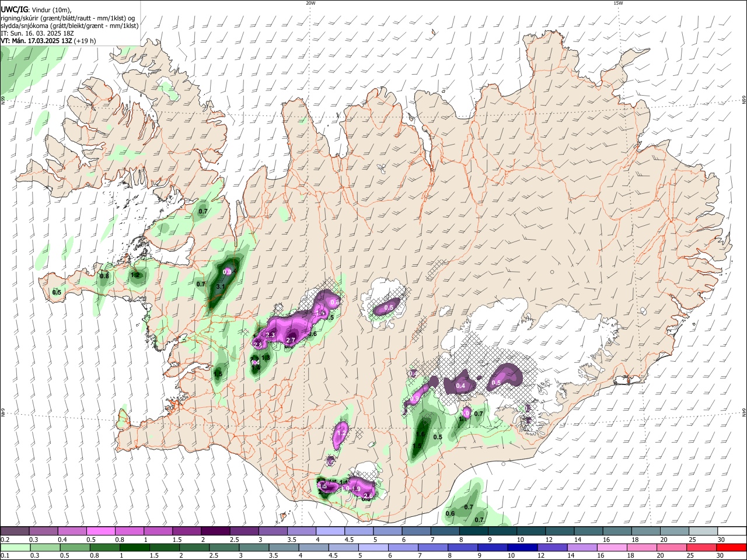Select bright red lower swatch after 30
Screen dimensions: 747x560
pyautogui.click(x=732, y=547)
